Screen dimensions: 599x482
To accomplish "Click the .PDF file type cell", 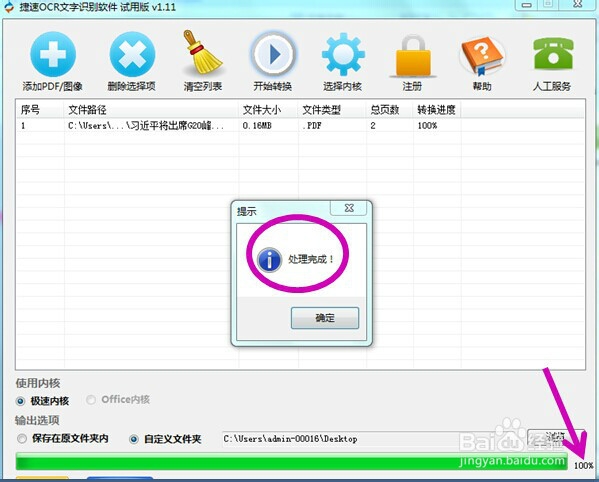I will tap(311, 126).
